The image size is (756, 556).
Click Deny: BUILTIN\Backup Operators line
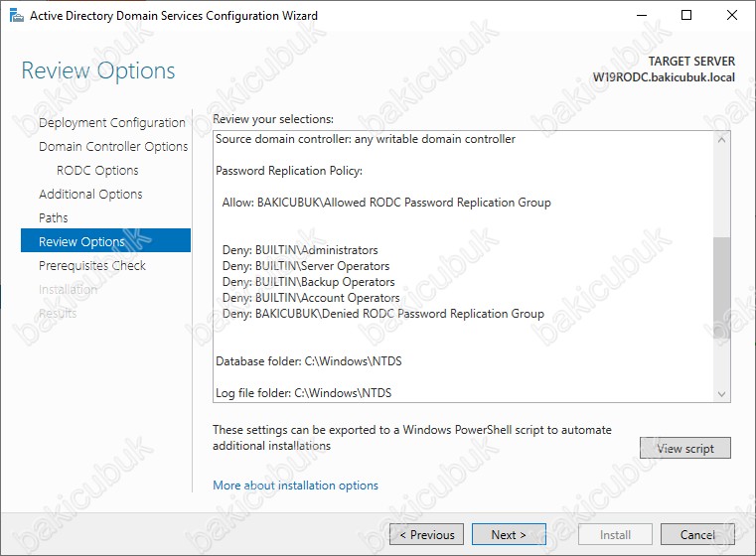[x=309, y=282]
